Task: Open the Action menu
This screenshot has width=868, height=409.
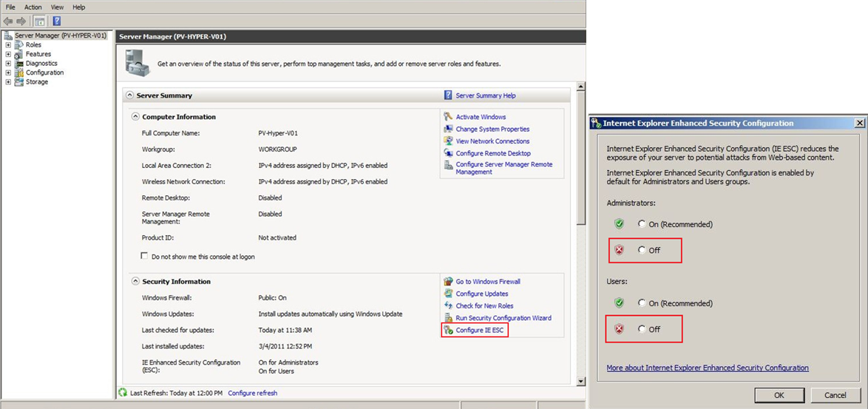Action: [x=33, y=7]
